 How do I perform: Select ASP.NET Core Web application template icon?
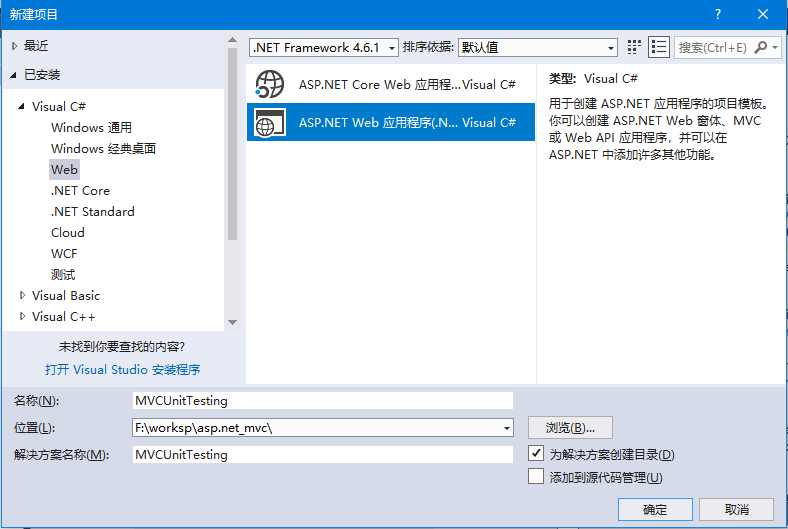[270, 85]
